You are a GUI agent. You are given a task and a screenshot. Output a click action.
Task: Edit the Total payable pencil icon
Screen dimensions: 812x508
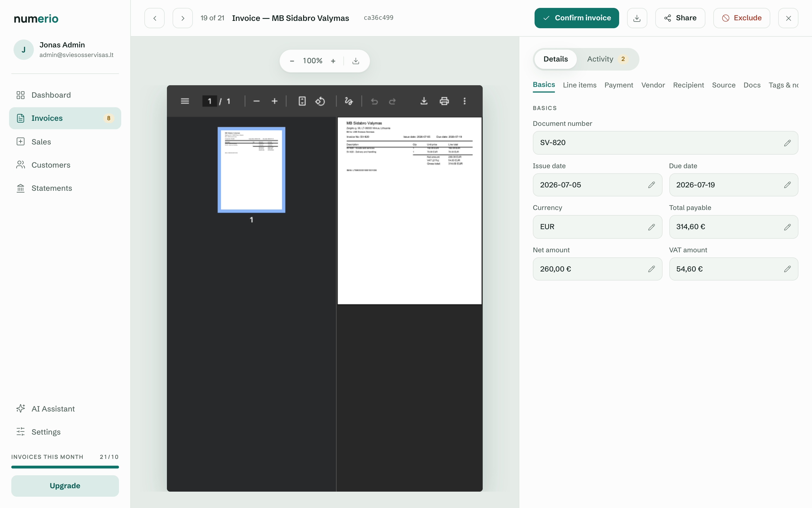click(x=787, y=227)
